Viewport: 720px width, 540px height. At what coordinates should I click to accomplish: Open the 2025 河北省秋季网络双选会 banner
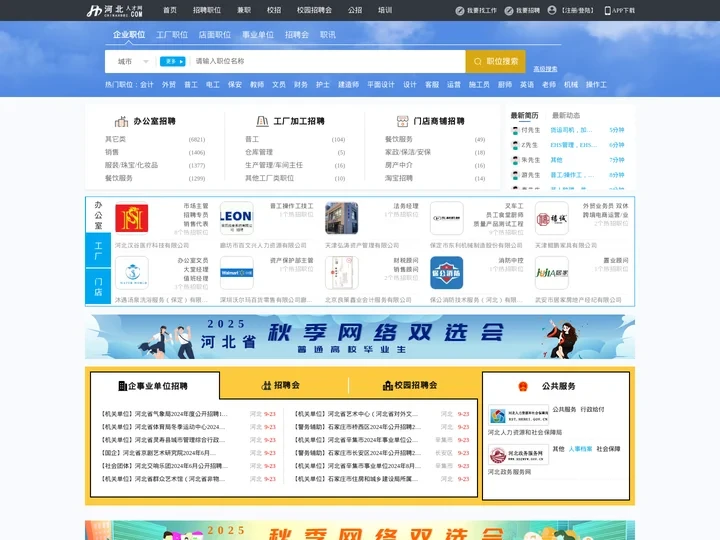point(360,337)
